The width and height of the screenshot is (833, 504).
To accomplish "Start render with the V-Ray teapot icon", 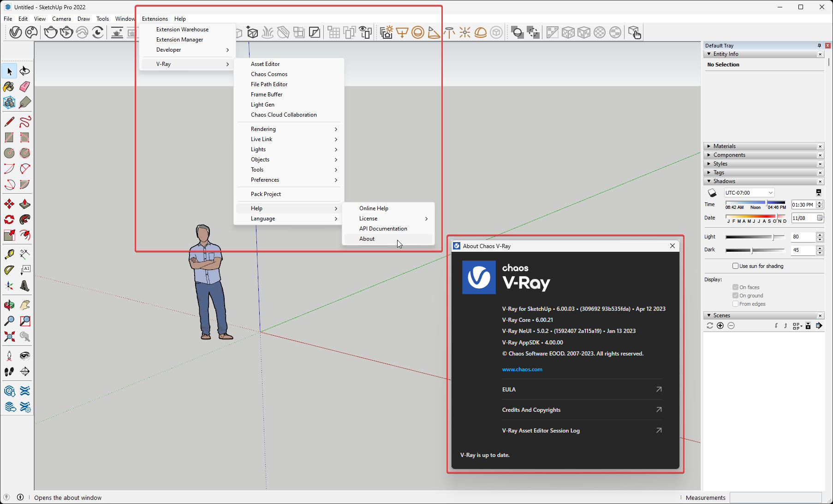I will point(51,32).
